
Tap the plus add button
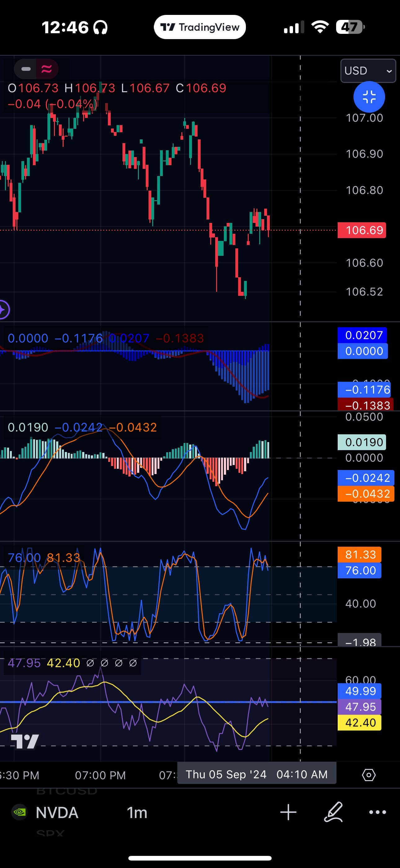(x=288, y=812)
